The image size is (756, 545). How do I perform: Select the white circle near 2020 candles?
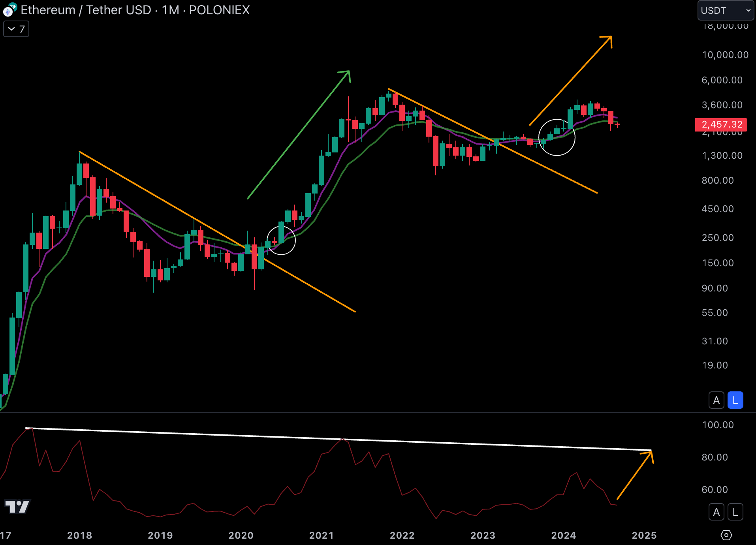[x=281, y=240]
